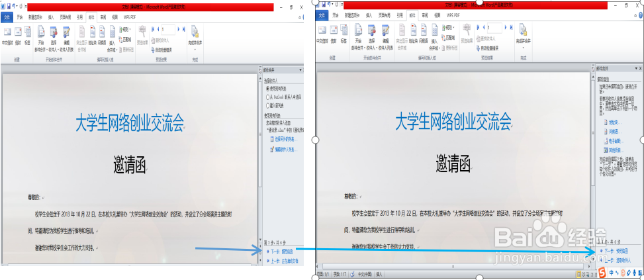Open Finish & Merge (完成并合并) in left window
This screenshot has height=280, width=644.
click(x=195, y=38)
